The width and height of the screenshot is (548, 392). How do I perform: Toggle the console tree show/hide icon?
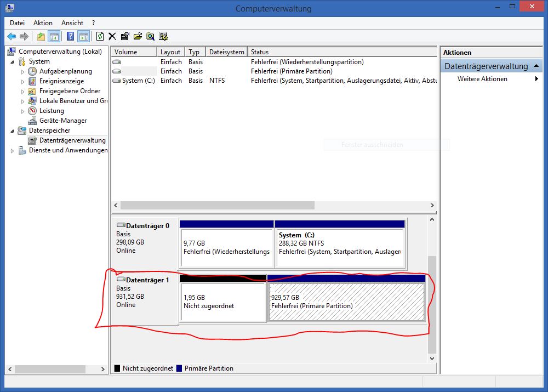[x=54, y=36]
